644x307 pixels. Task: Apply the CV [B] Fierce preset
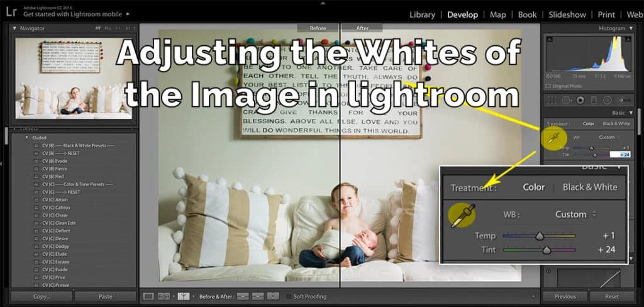pos(54,169)
